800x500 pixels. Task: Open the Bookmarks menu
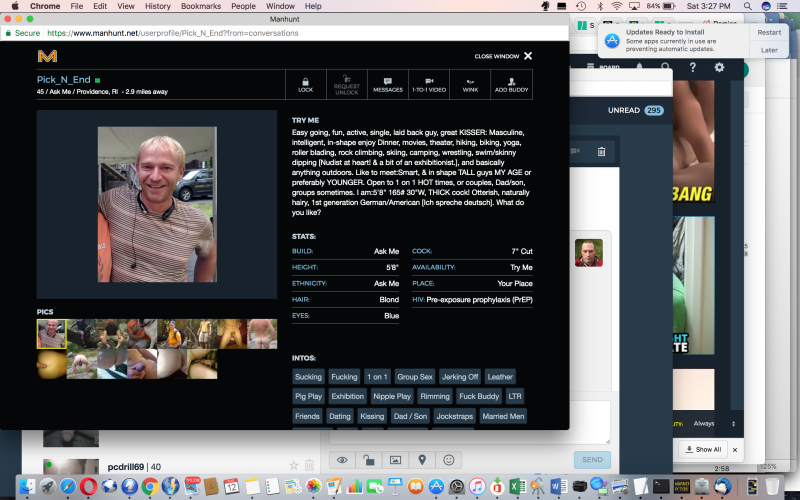[201, 6]
